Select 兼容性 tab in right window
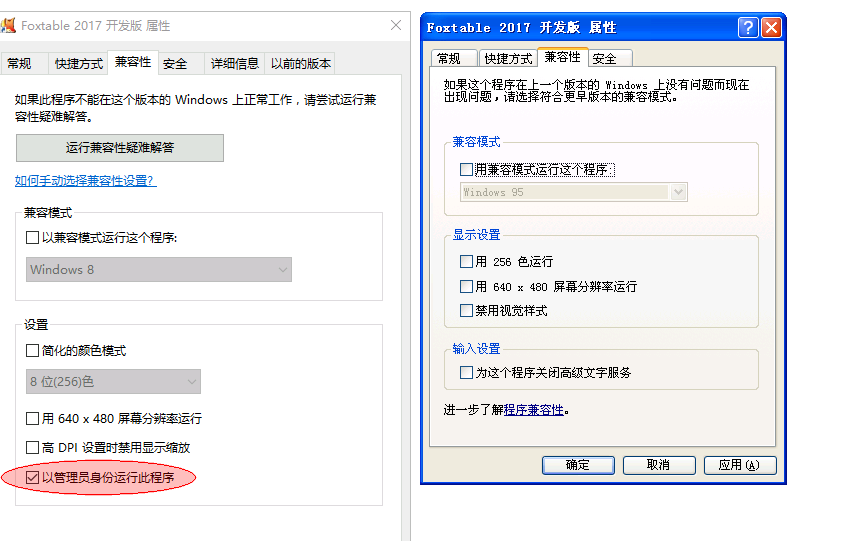This screenshot has height=541, width=859. click(x=563, y=57)
